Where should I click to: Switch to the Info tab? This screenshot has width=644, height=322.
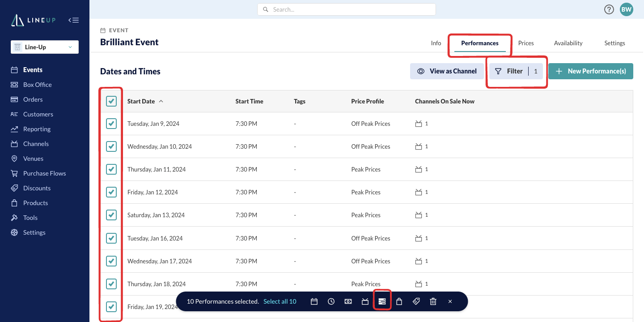(x=436, y=43)
